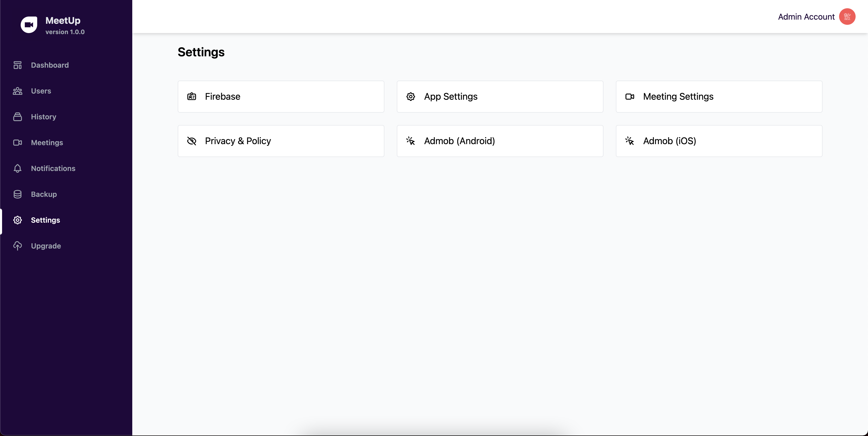
Task: Click the Notifications bell icon
Action: tap(18, 168)
